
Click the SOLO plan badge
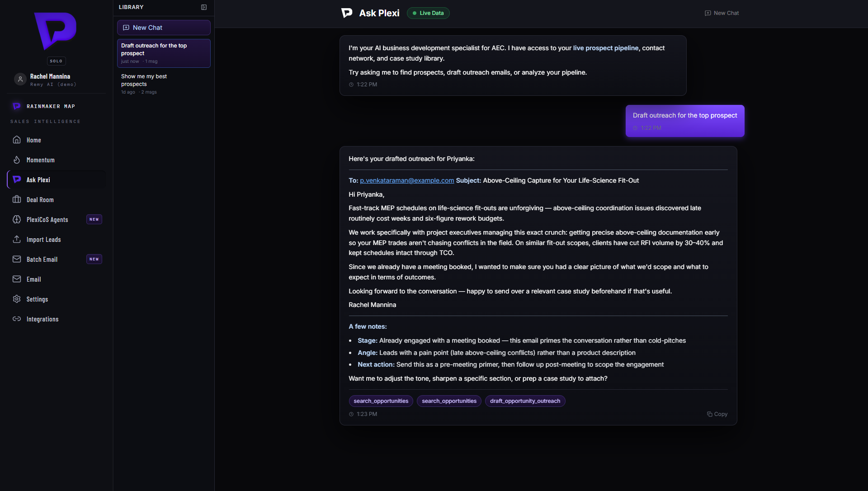(x=56, y=61)
